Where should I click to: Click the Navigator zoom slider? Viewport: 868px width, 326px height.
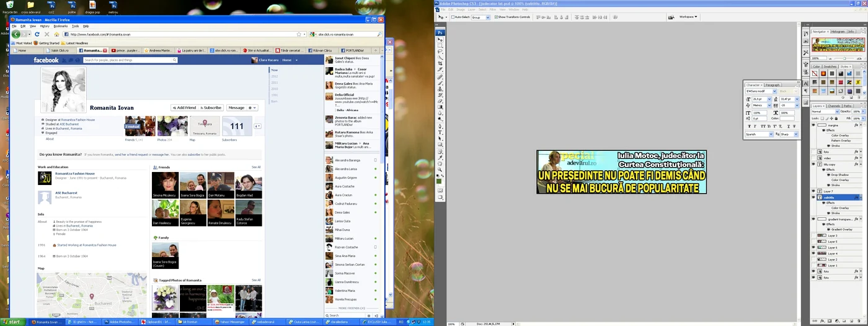(x=844, y=58)
